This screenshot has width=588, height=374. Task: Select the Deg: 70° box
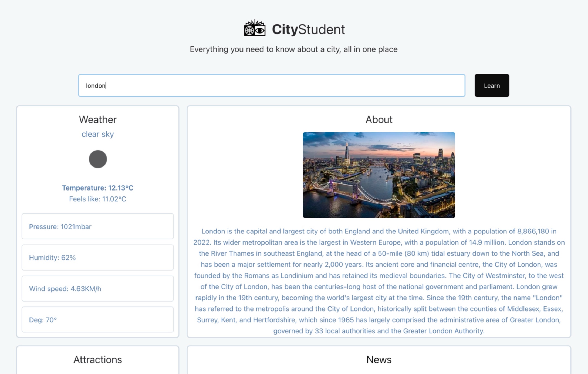coord(97,320)
